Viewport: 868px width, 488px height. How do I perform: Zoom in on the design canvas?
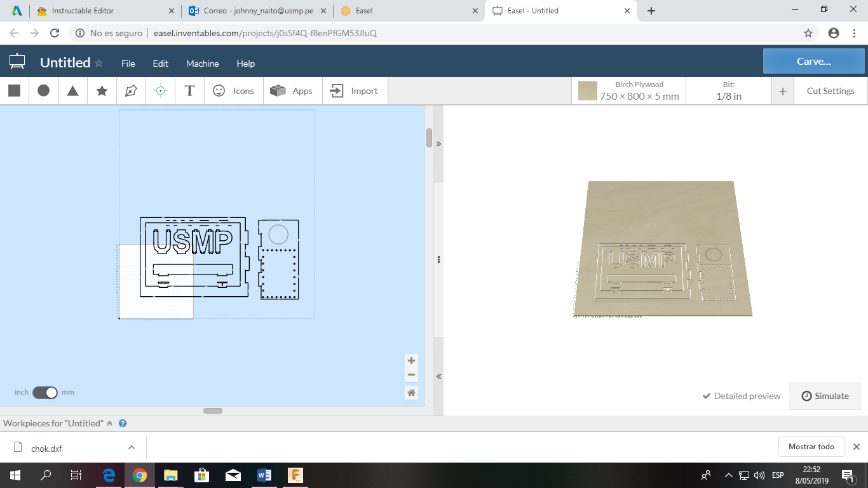pyautogui.click(x=412, y=360)
